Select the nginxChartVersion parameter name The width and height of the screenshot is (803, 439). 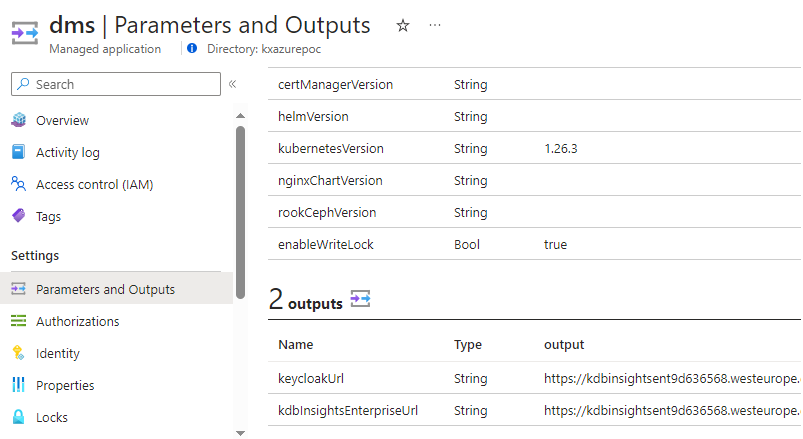(330, 181)
